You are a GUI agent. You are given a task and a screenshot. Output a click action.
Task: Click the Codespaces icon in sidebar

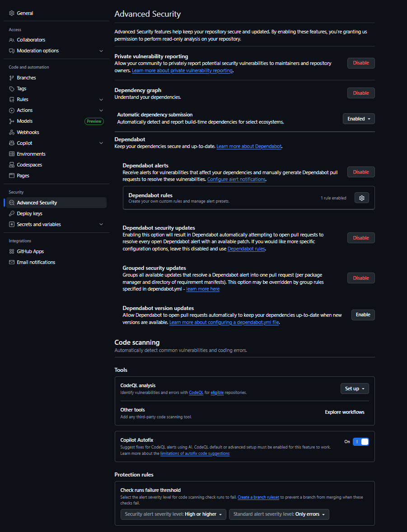pos(12,165)
